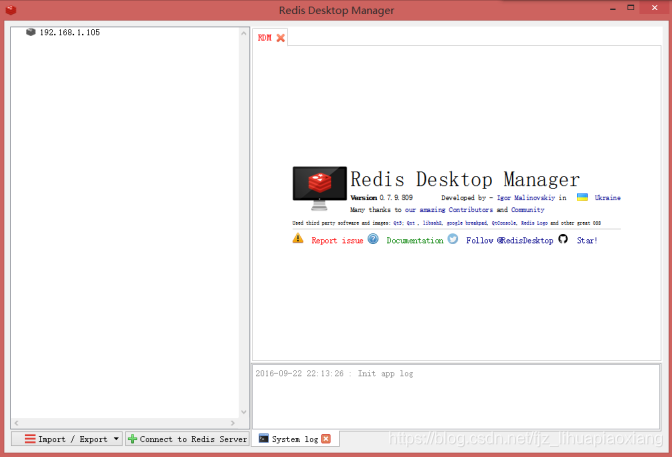This screenshot has width=672, height=457.
Task: Click the green plus connect icon
Action: pyautogui.click(x=132, y=439)
